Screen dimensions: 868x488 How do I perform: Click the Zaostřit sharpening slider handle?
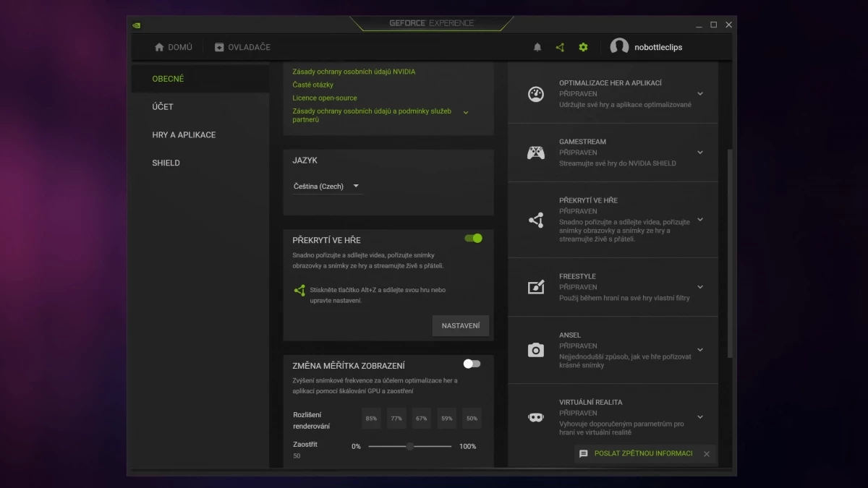pyautogui.click(x=410, y=446)
